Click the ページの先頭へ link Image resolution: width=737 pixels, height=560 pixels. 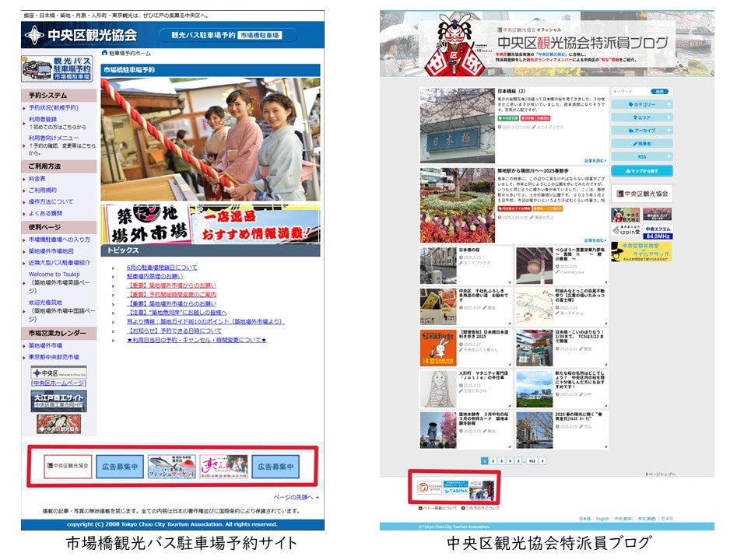pos(293,497)
